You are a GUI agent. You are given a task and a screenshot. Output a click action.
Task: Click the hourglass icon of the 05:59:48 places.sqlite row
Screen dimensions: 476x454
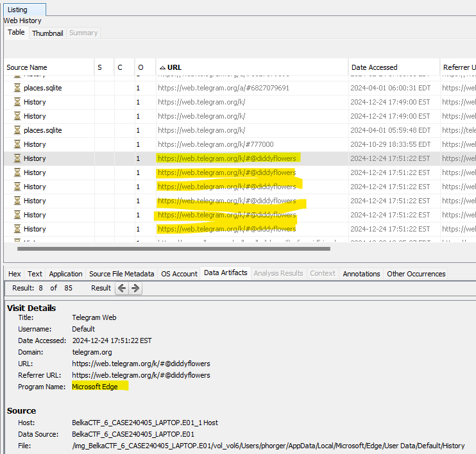17,130
